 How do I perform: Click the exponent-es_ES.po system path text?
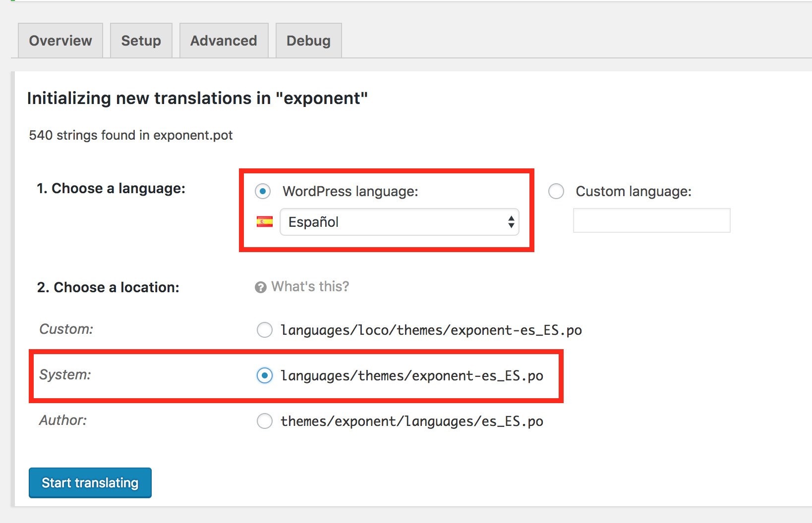pos(411,376)
